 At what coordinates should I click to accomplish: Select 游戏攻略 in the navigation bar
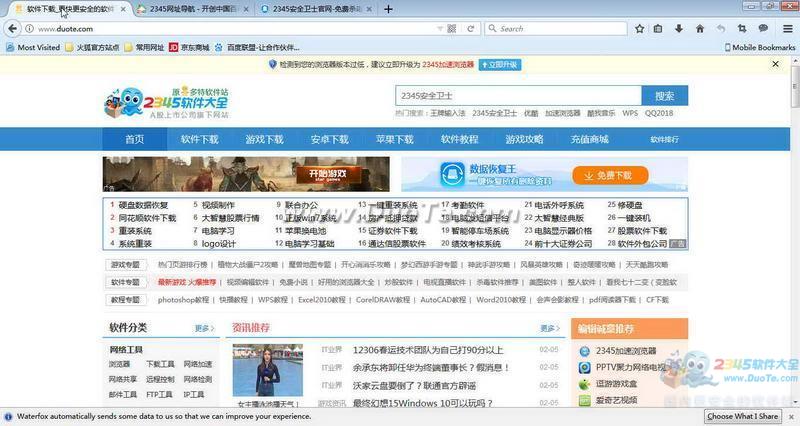pos(524,139)
